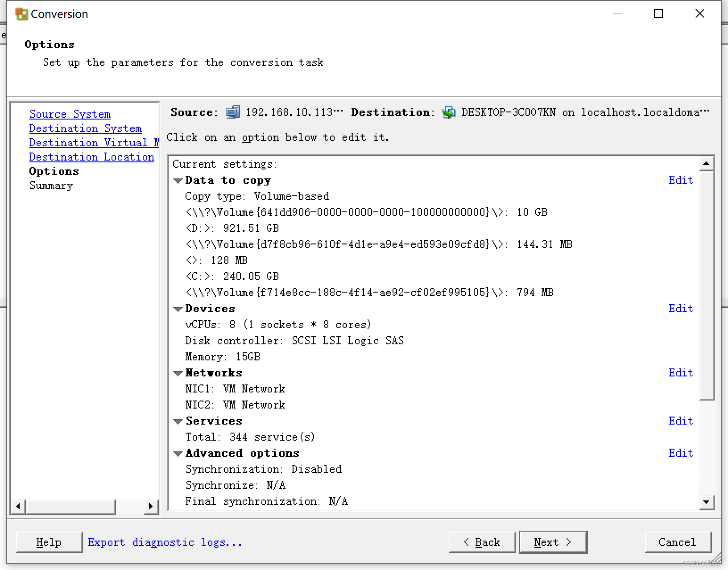Click the Disk controller SCSI LSI Logic SAS line

295,341
